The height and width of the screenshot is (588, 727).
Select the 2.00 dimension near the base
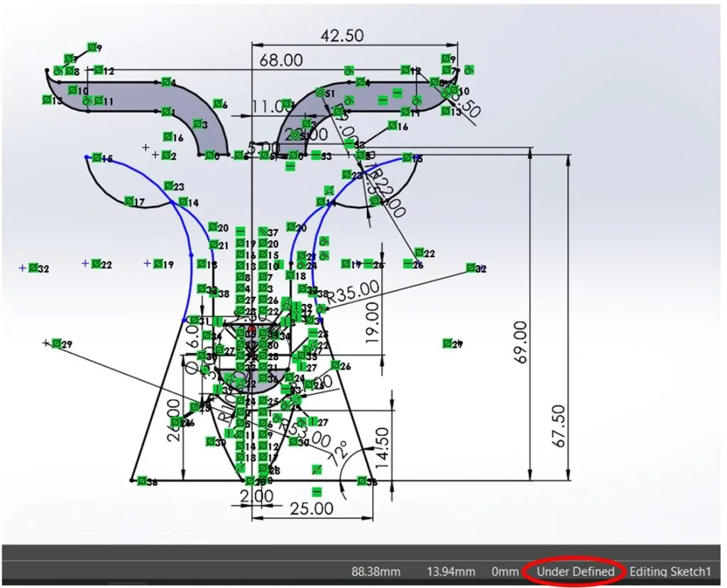[257, 496]
